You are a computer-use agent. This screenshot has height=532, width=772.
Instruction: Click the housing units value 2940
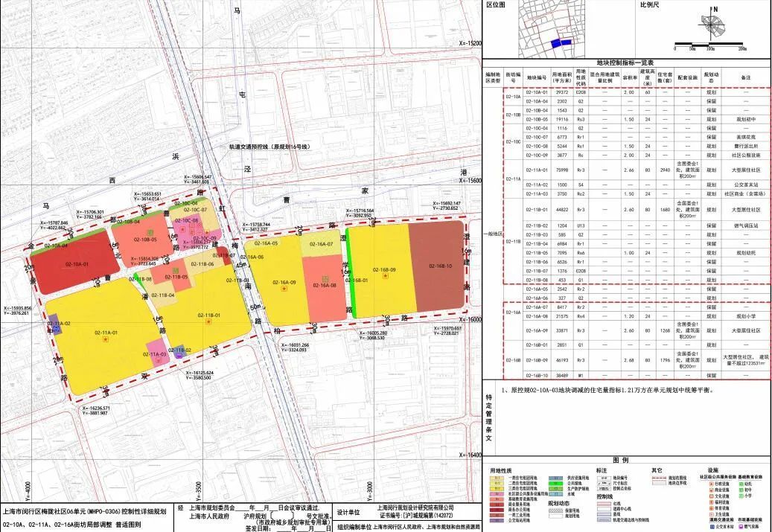666,170
